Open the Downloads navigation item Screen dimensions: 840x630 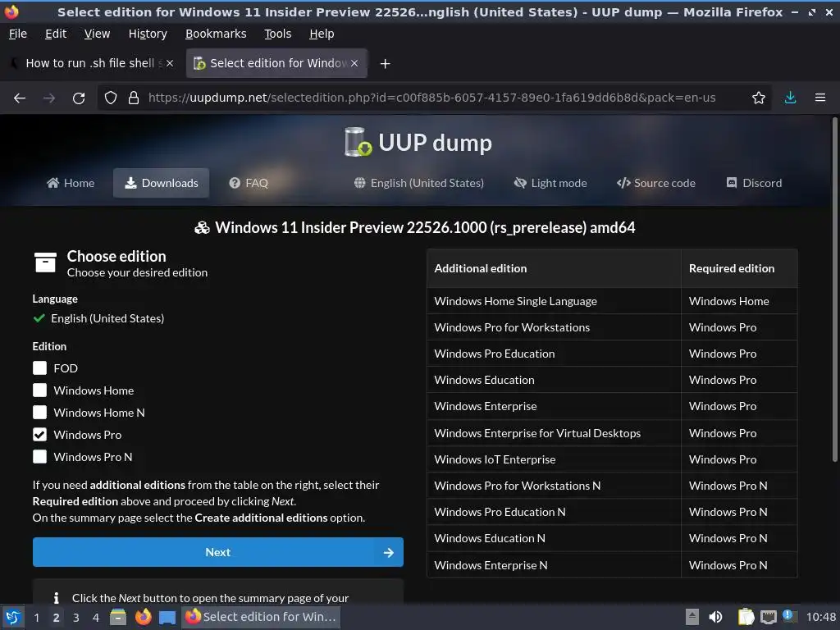(162, 183)
